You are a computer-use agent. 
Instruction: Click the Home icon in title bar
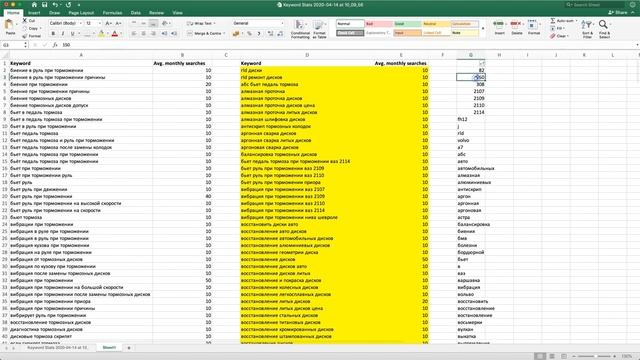tap(34, 4)
